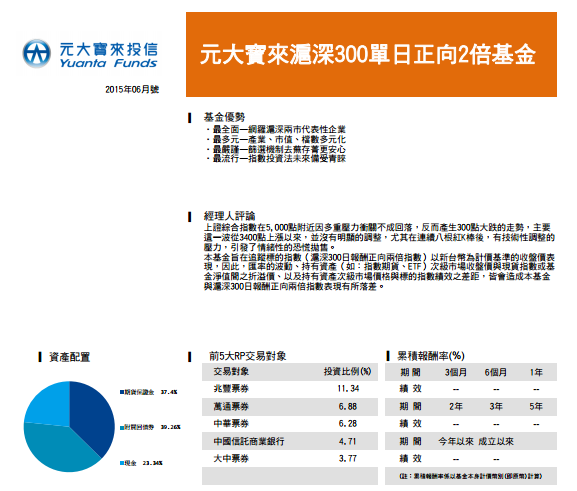This screenshot has height=491, width=577.
Task: Click the dark blue legend swatch beside 期貨保證金
Action: (x=122, y=392)
